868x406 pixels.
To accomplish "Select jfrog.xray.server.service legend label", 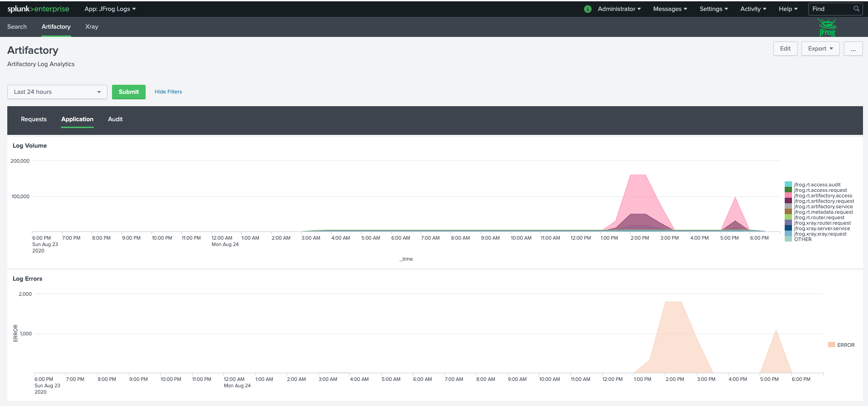I will pos(822,229).
